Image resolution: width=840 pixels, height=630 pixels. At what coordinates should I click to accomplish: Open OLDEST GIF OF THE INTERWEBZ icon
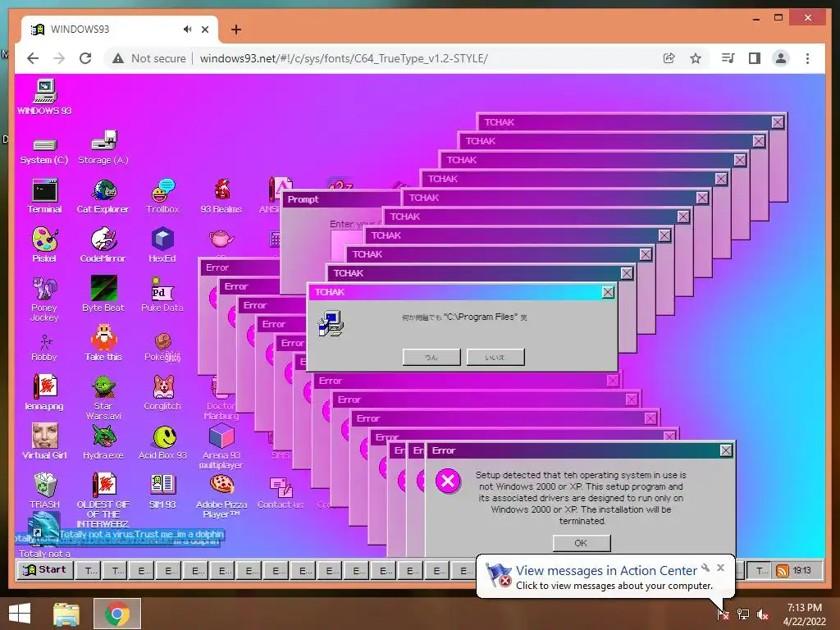click(103, 500)
